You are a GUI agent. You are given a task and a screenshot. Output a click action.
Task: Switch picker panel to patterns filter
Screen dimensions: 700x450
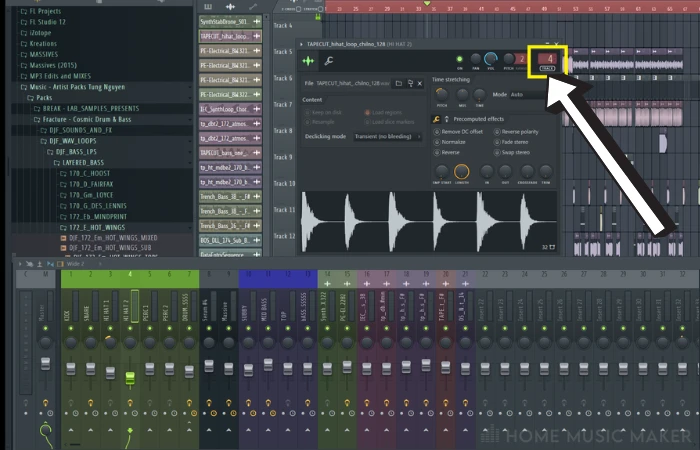pos(208,7)
